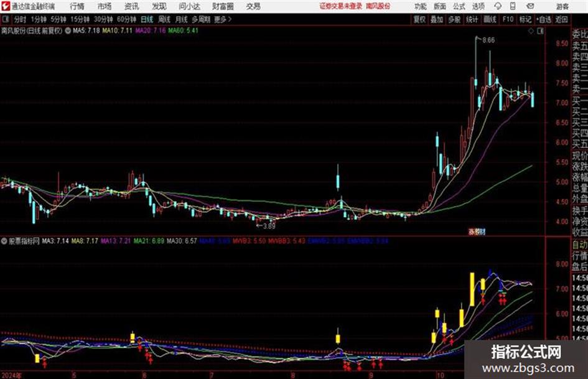The image size is (588, 379).
Task: Click the MA30: 6.57 indicator value
Action: point(182,241)
